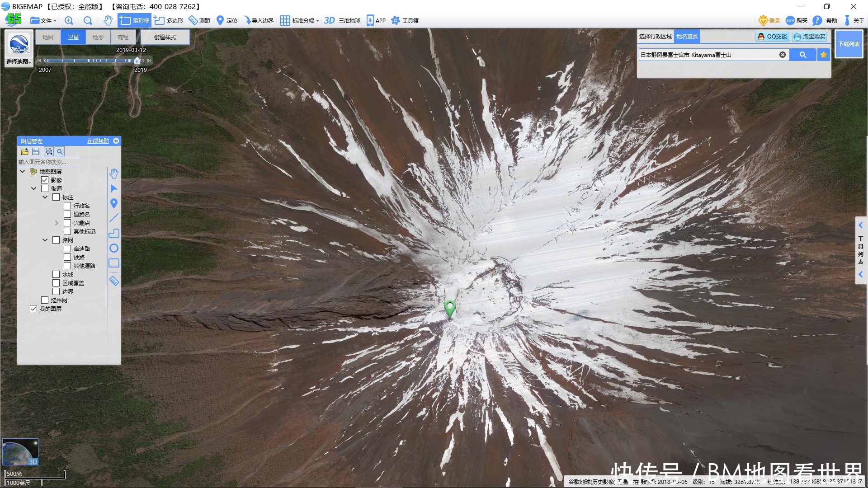The height and width of the screenshot is (488, 868).
Task: Click the zoom out magnifier tool
Action: [x=88, y=20]
